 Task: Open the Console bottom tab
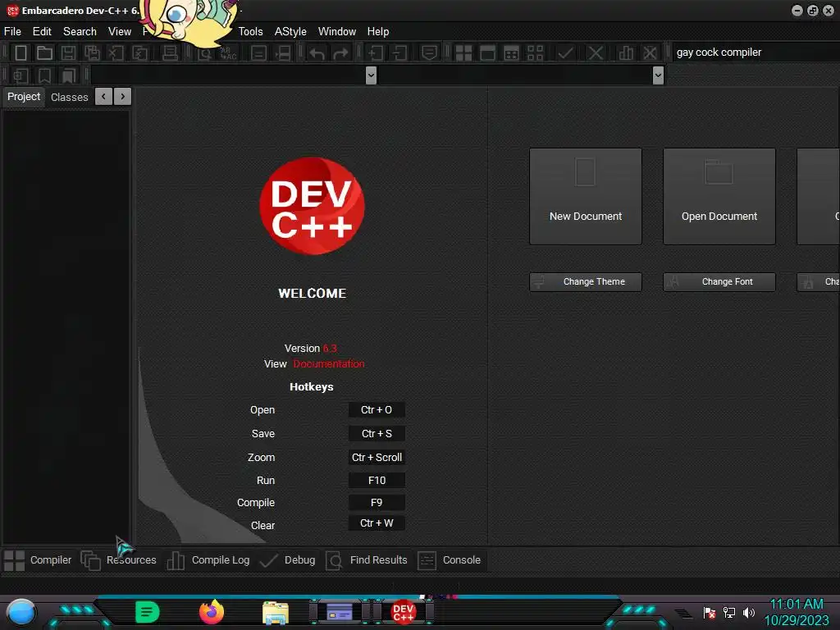coord(449,560)
